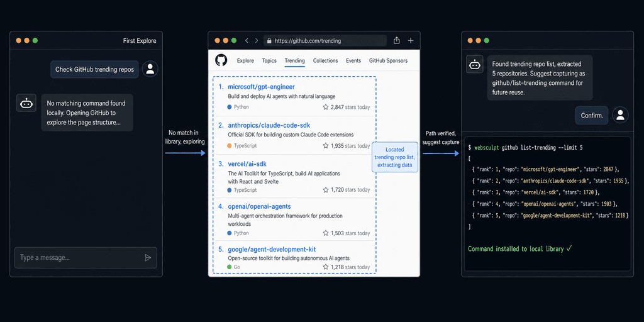Click the 1,935 stars today count
Screen dimensions: 644x322
pos(350,146)
